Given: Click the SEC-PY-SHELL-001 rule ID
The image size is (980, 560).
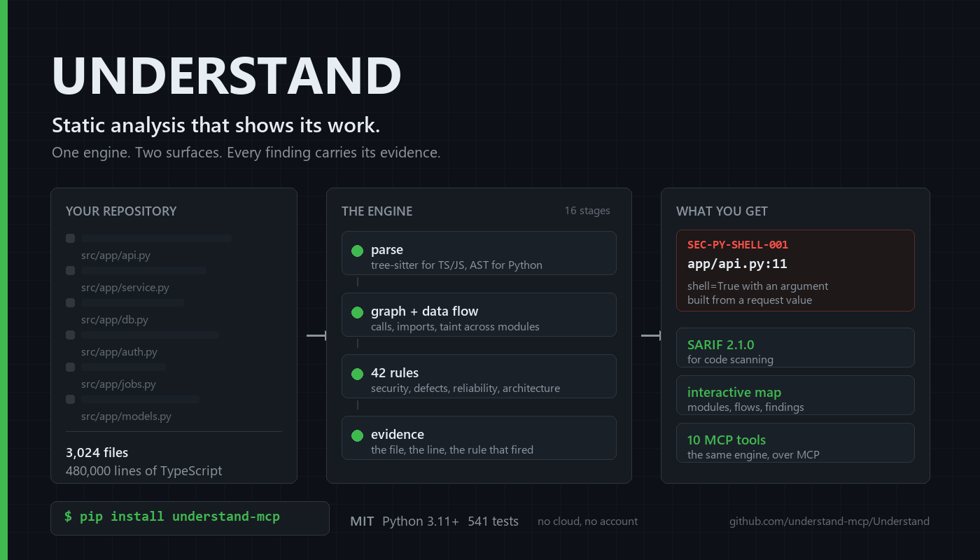Looking at the screenshot, I should pos(738,245).
